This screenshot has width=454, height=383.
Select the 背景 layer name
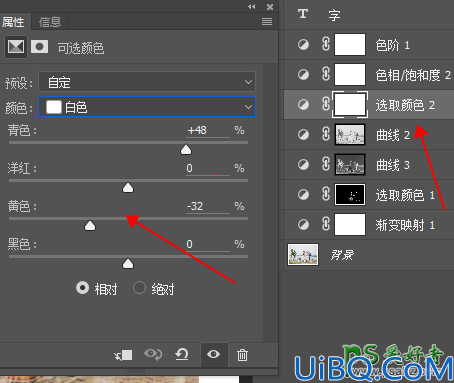click(x=342, y=255)
